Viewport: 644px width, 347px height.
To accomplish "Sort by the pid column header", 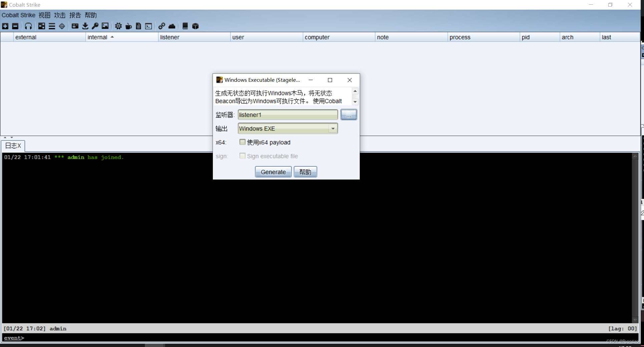I will pyautogui.click(x=540, y=37).
